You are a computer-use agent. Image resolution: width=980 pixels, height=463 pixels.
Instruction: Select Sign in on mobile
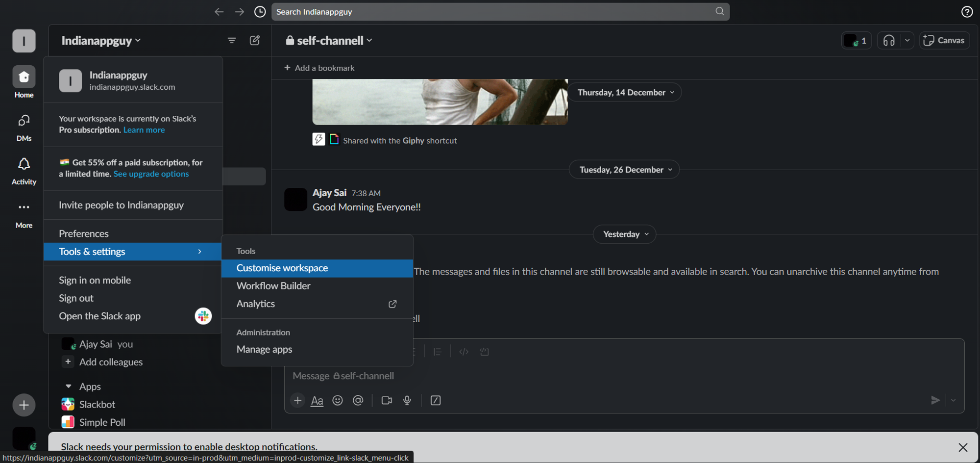click(x=132, y=280)
